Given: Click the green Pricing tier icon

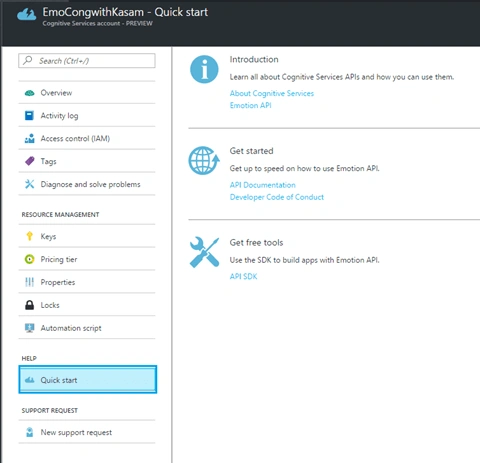Looking at the screenshot, I should [x=30, y=259].
